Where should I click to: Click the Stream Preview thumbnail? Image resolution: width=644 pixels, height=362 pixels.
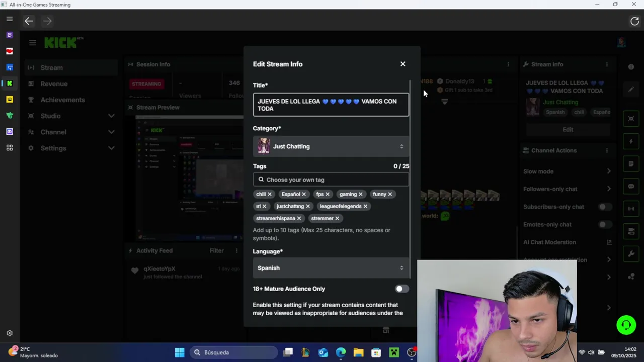point(189,179)
